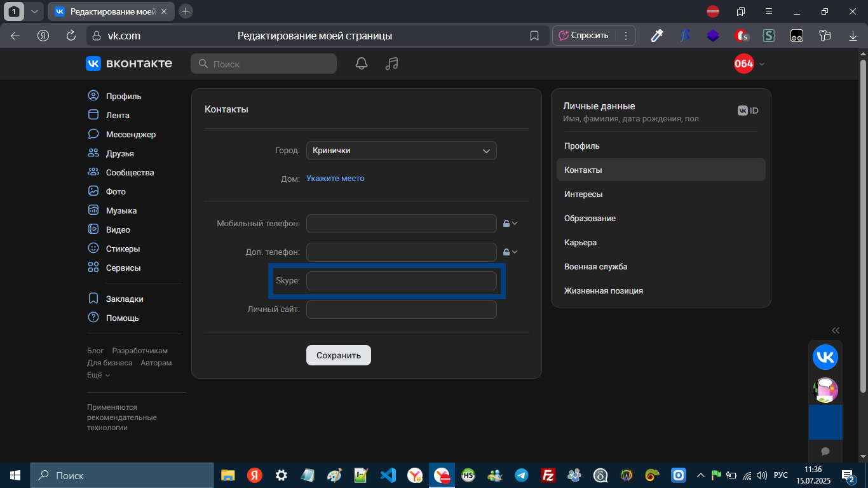Screen dimensions: 868x488
Task: Open Telegram from the taskbar
Action: [x=522, y=475]
